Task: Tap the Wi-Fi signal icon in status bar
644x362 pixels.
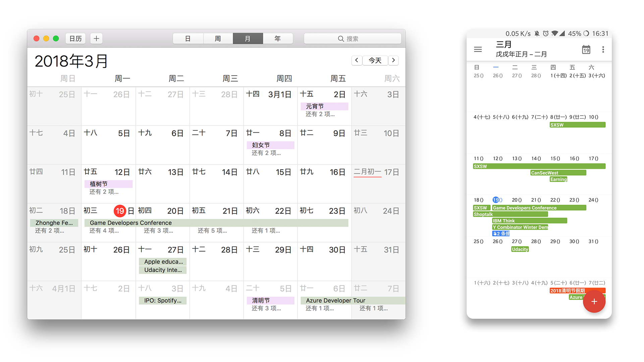Action: pyautogui.click(x=555, y=34)
